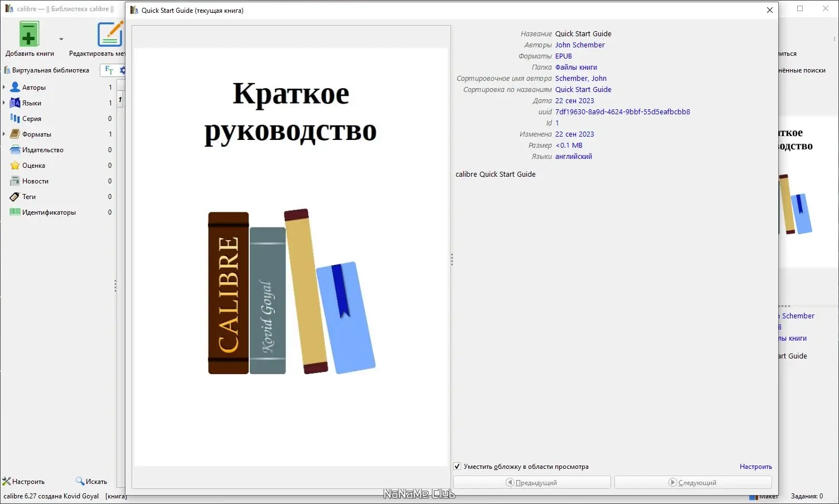The height and width of the screenshot is (504, 839).
Task: Expand the Языки tree category
Action: 4,103
